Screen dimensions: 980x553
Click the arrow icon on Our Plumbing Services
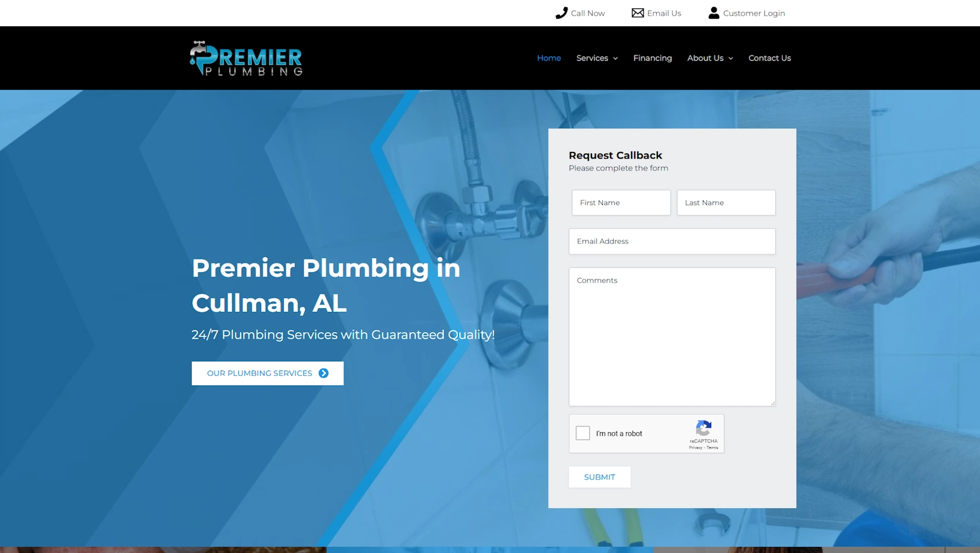[x=324, y=373]
